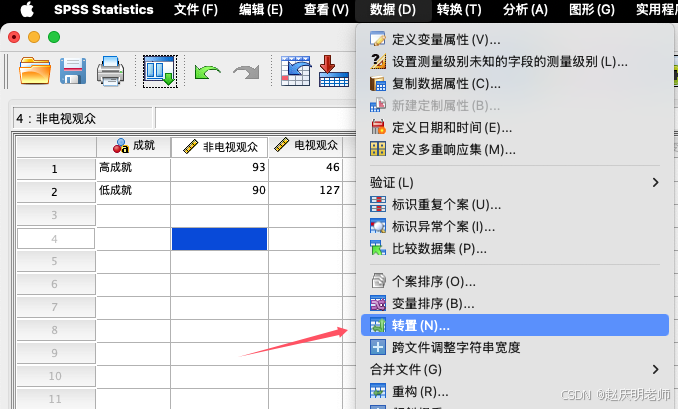The image size is (678, 409).
Task: Select the cell containing 低成就
Action: pyautogui.click(x=133, y=192)
